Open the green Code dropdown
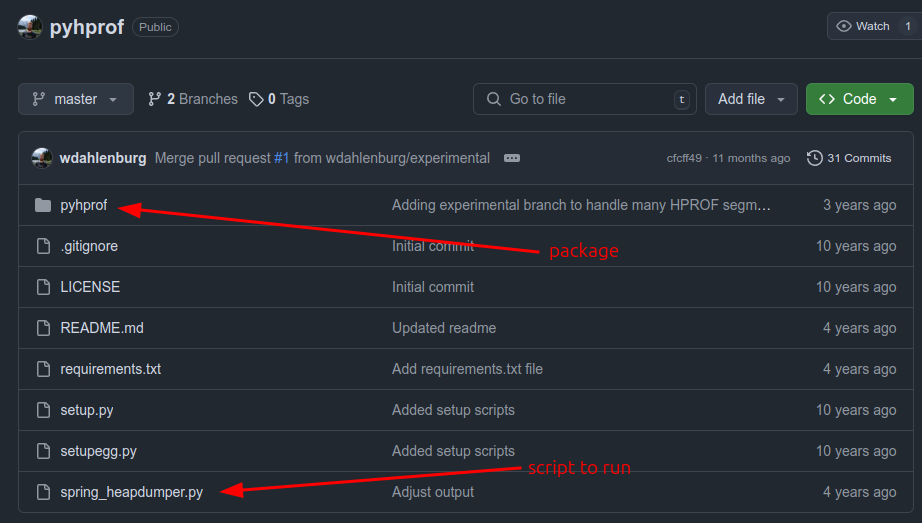922x523 pixels. point(859,99)
